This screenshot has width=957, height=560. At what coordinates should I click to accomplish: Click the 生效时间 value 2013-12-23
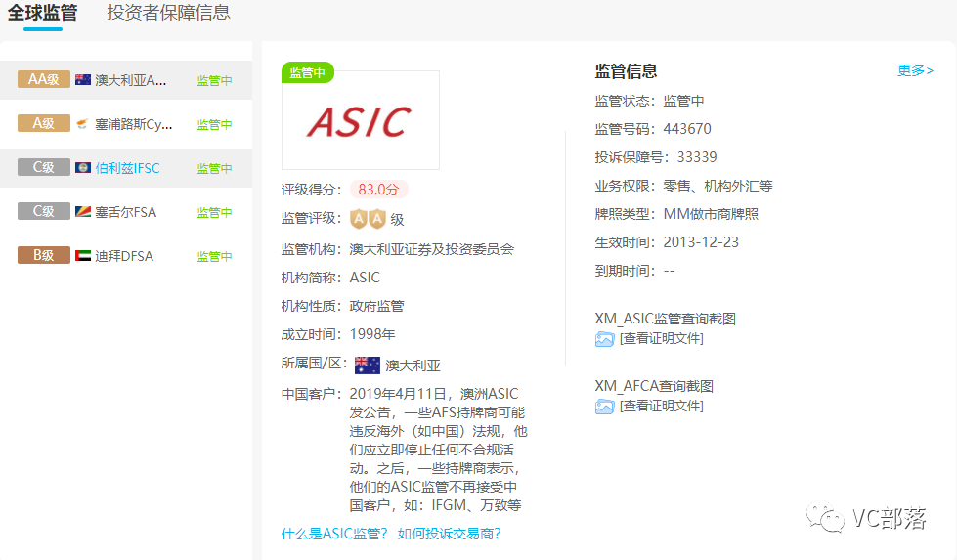coord(701,242)
